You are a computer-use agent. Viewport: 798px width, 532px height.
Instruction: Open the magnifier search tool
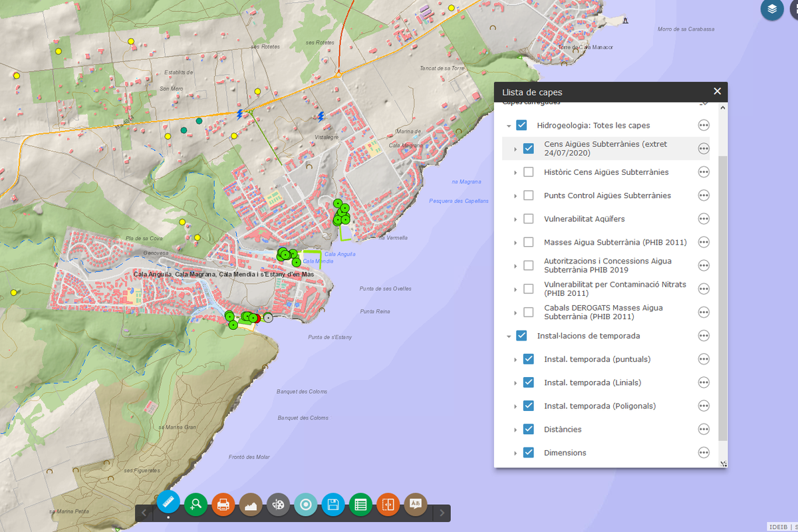196,505
